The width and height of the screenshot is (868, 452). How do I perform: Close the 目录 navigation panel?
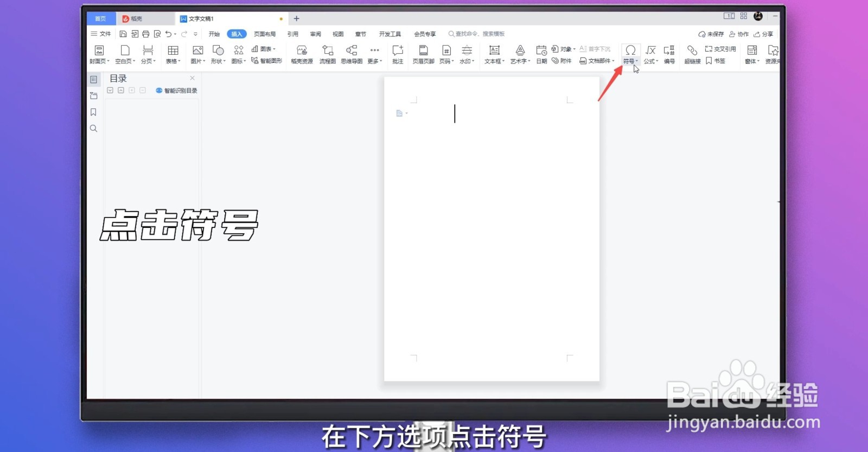[x=192, y=78]
